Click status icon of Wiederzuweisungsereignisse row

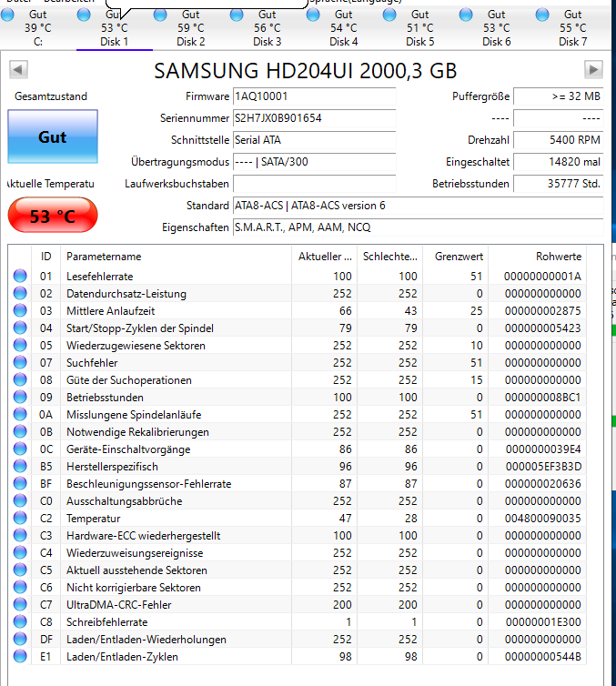[20, 552]
